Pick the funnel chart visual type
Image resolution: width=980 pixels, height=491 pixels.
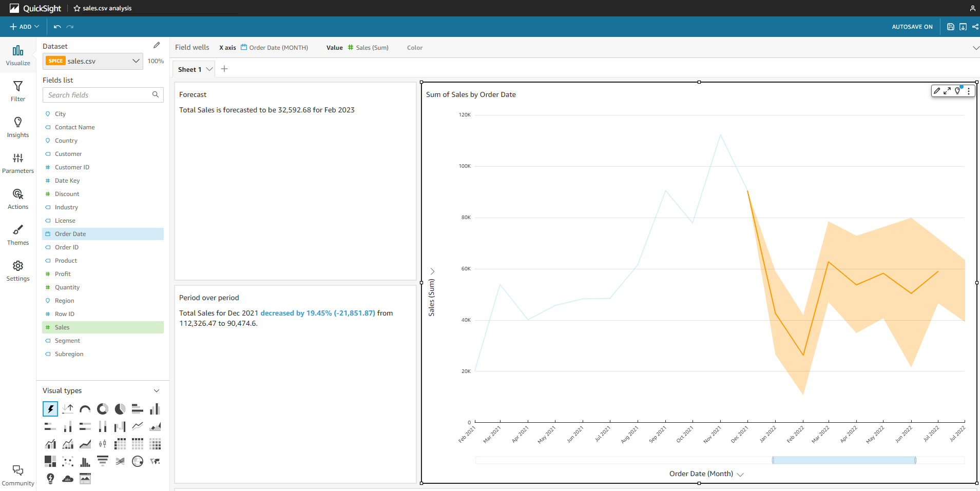[x=103, y=461]
